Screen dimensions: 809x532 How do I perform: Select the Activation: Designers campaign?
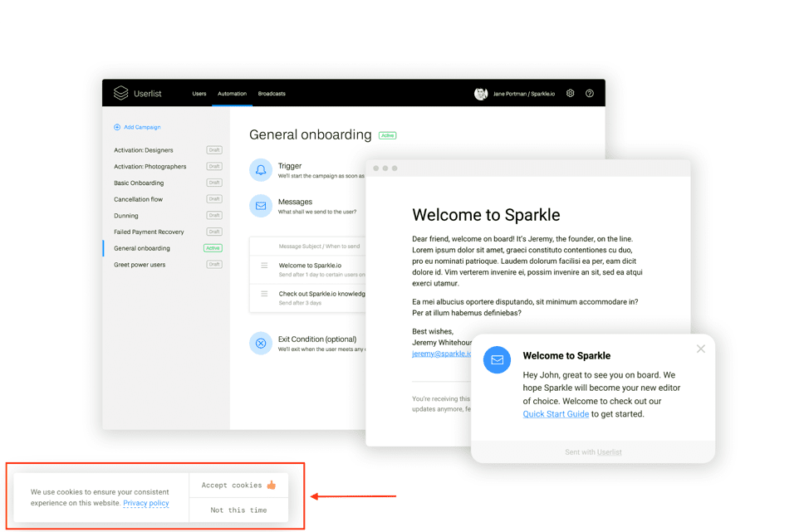pos(144,150)
